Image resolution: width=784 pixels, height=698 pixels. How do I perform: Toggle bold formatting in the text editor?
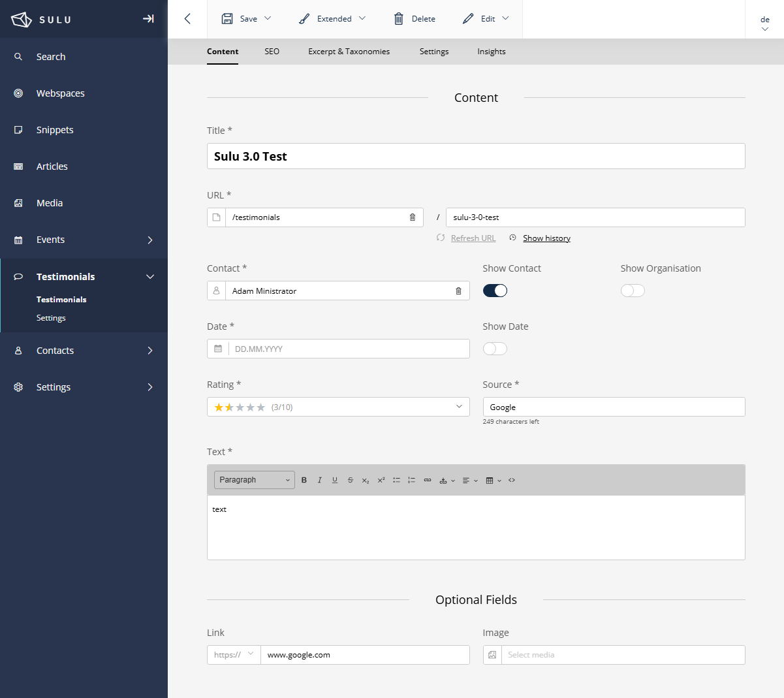click(304, 480)
